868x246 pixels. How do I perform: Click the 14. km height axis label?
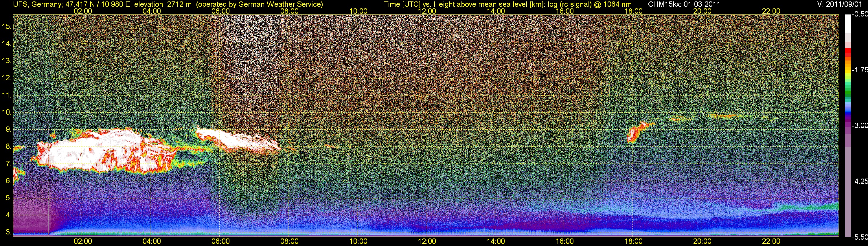point(6,43)
